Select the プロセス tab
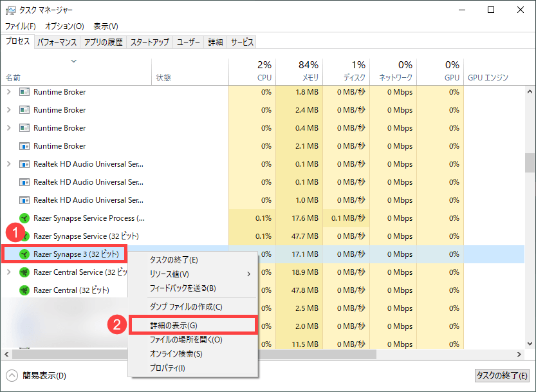 (x=17, y=41)
